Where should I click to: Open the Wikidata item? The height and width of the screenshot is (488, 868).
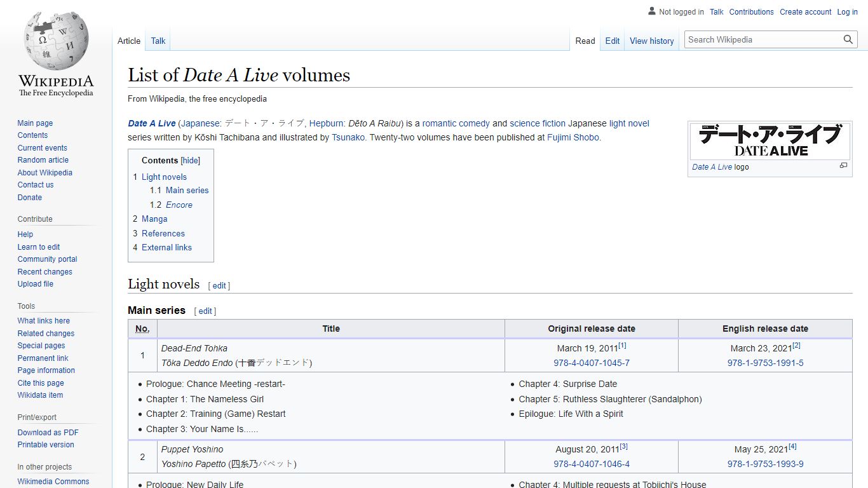[40, 395]
